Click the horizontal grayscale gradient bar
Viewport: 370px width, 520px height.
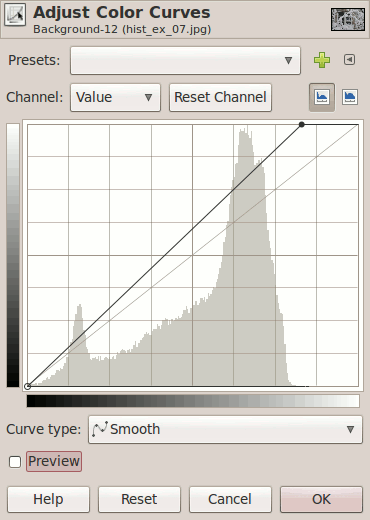[193, 401]
